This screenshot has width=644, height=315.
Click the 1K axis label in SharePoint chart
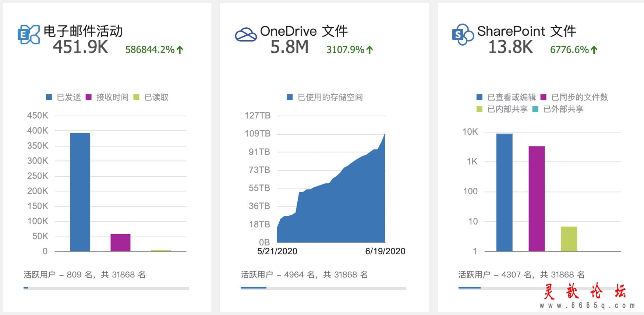tap(473, 162)
